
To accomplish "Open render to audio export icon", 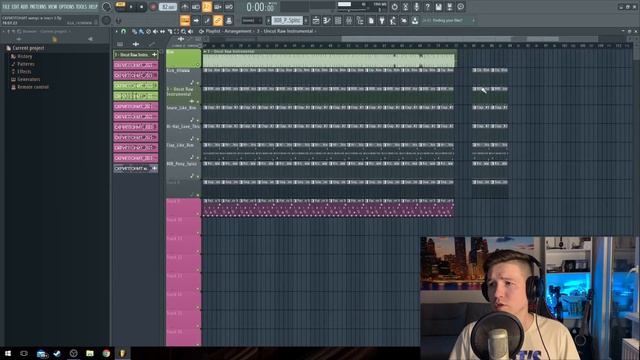I will 449,7.
